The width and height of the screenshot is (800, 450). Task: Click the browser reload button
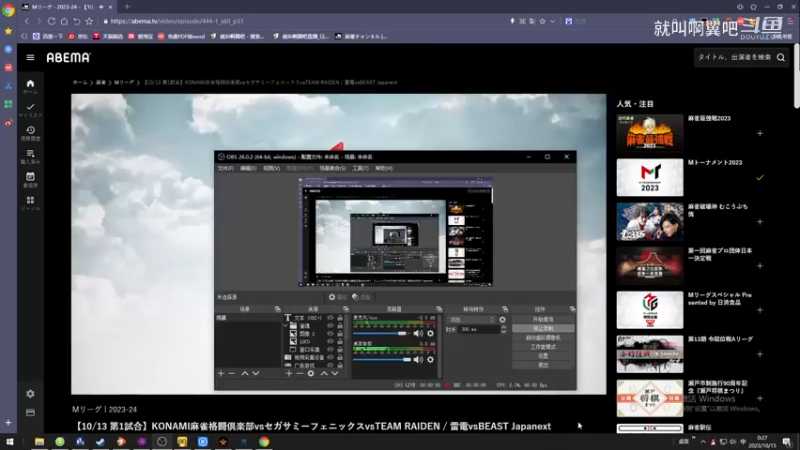(52, 21)
